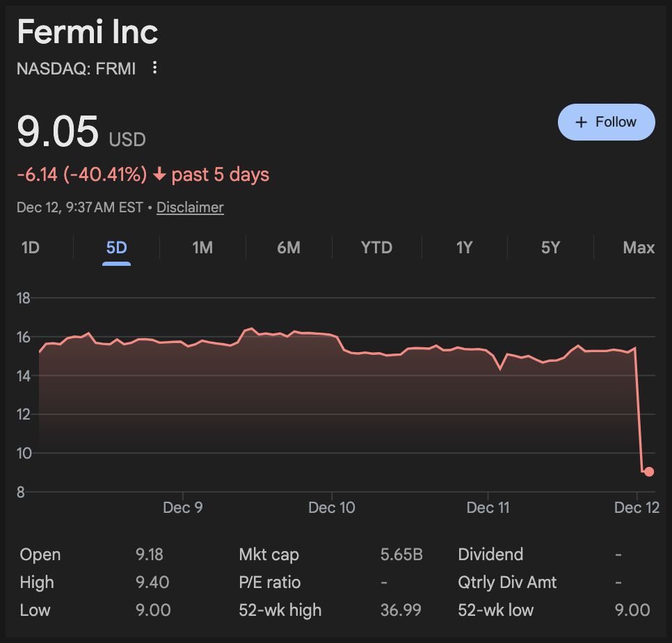Click the NASDAQ: FRMI ticker label
The height and width of the screenshot is (643, 672).
(77, 68)
